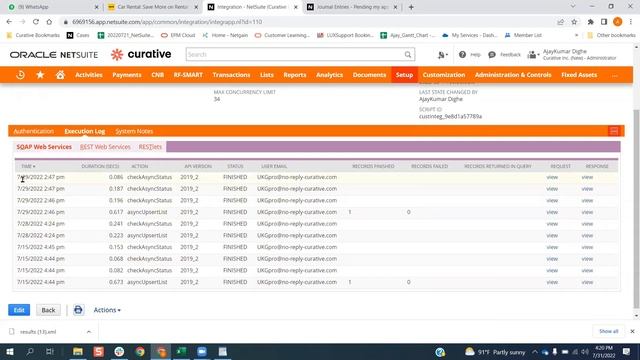The height and width of the screenshot is (360, 640).
Task: Expand the navigation overflow ellipsis menu
Action: 615,75
